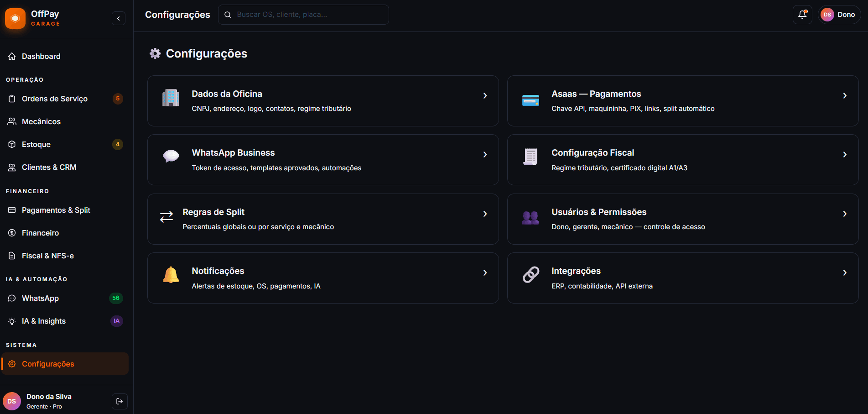The width and height of the screenshot is (868, 414).
Task: Click the notification bell icon
Action: click(802, 15)
